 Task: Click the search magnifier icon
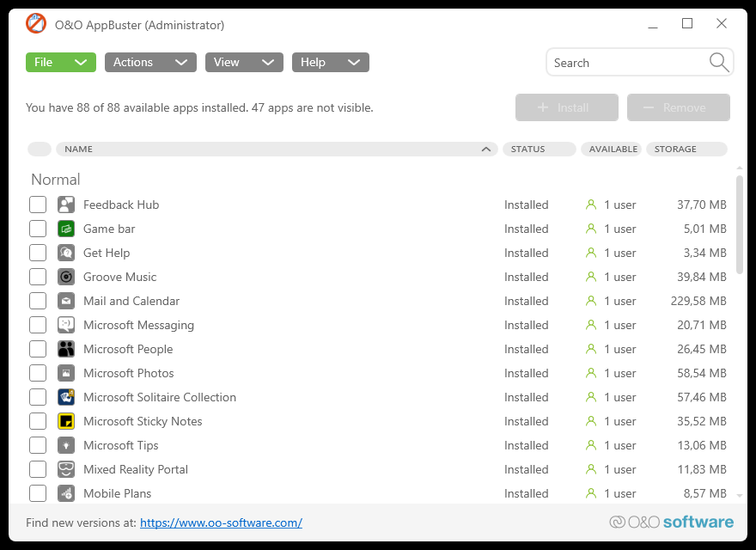(719, 62)
